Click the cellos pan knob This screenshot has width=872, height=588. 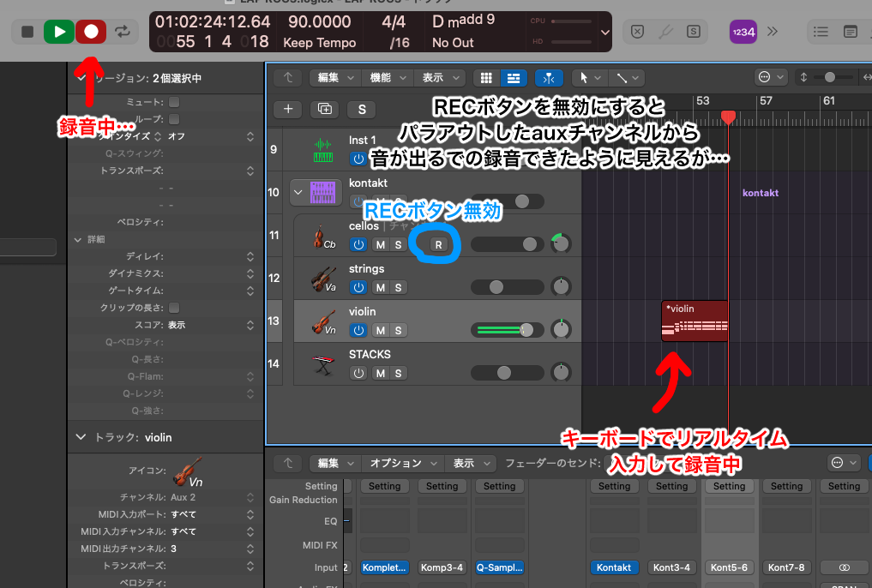tap(561, 243)
